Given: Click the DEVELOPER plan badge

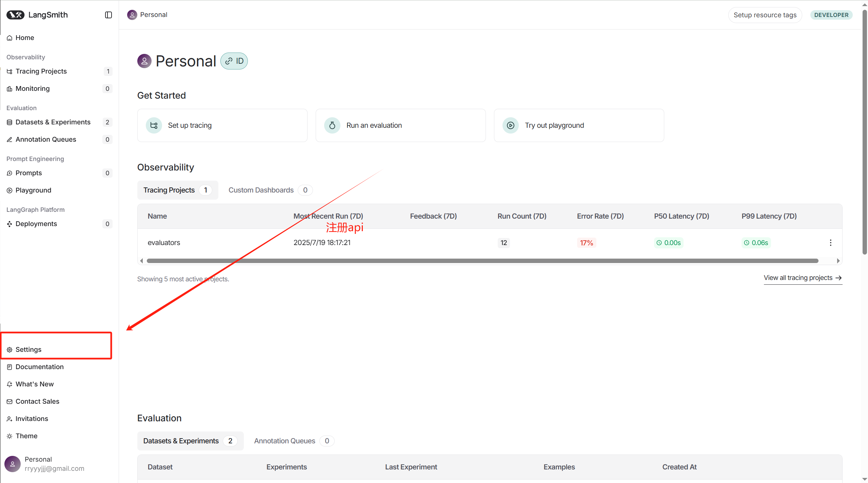Looking at the screenshot, I should (x=831, y=15).
